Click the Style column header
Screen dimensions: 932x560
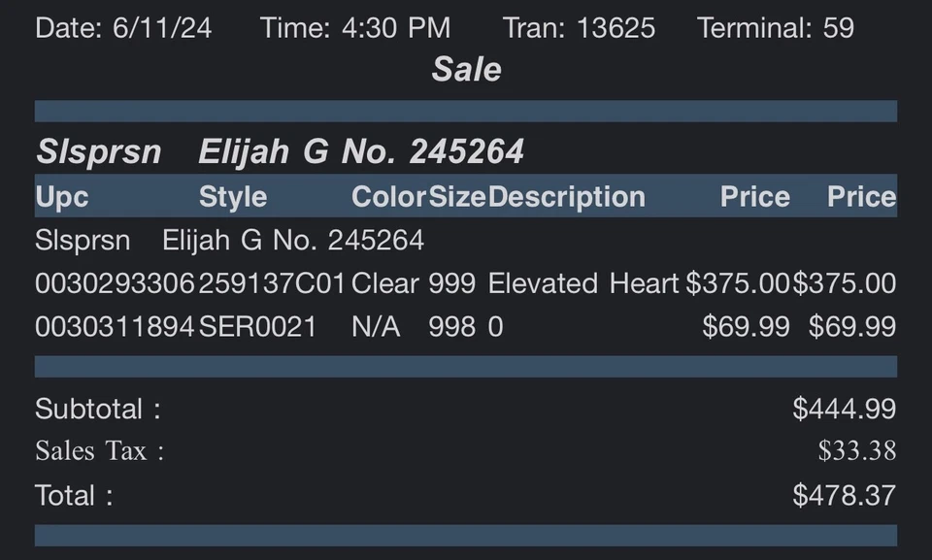233,197
